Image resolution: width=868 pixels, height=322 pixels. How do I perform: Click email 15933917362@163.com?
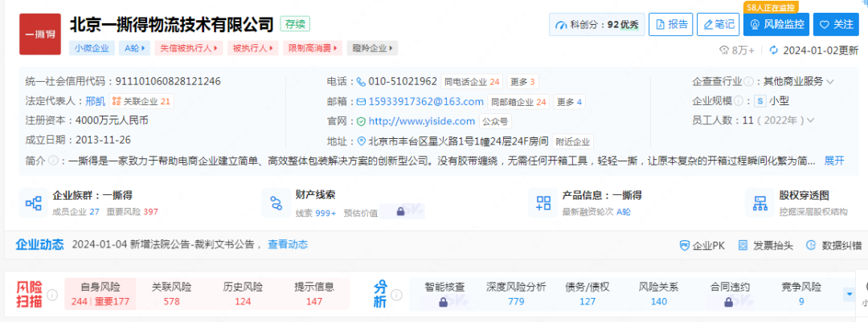pos(426,102)
